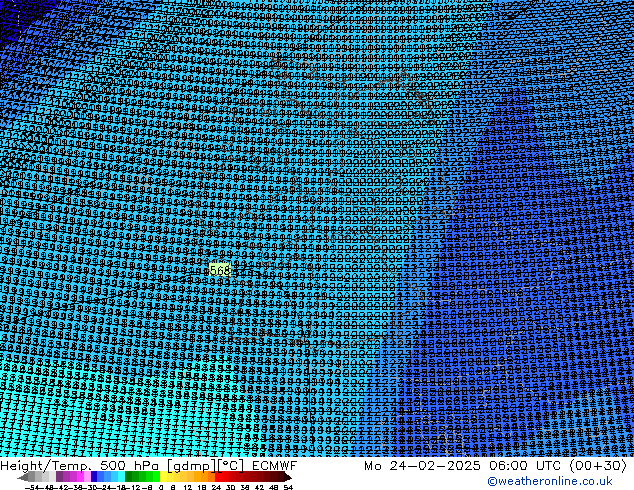Click the -54 value on the scale
Viewport: 634px width, 490px height.
coord(32,487)
